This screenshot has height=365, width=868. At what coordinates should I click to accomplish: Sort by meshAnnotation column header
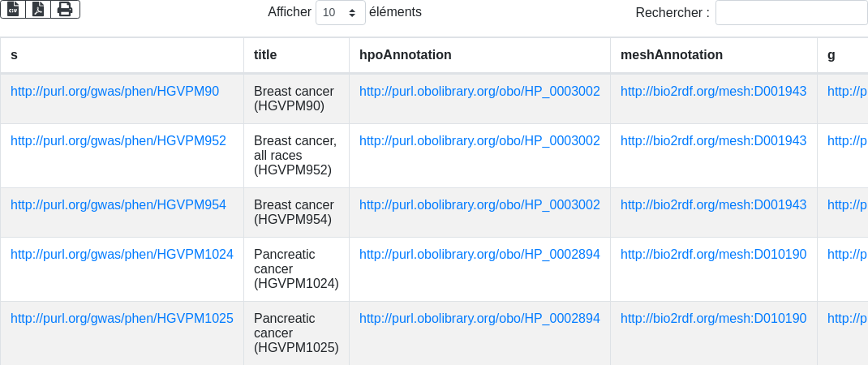714,55
